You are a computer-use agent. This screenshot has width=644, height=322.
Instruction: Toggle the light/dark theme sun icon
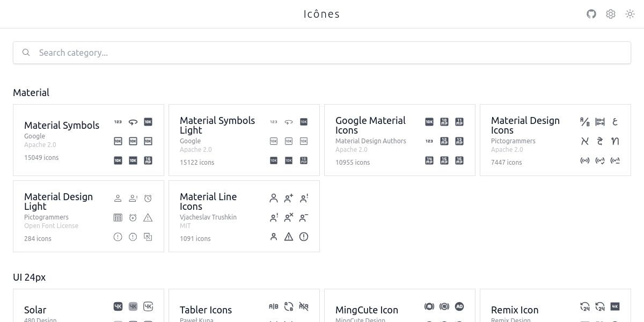click(630, 14)
